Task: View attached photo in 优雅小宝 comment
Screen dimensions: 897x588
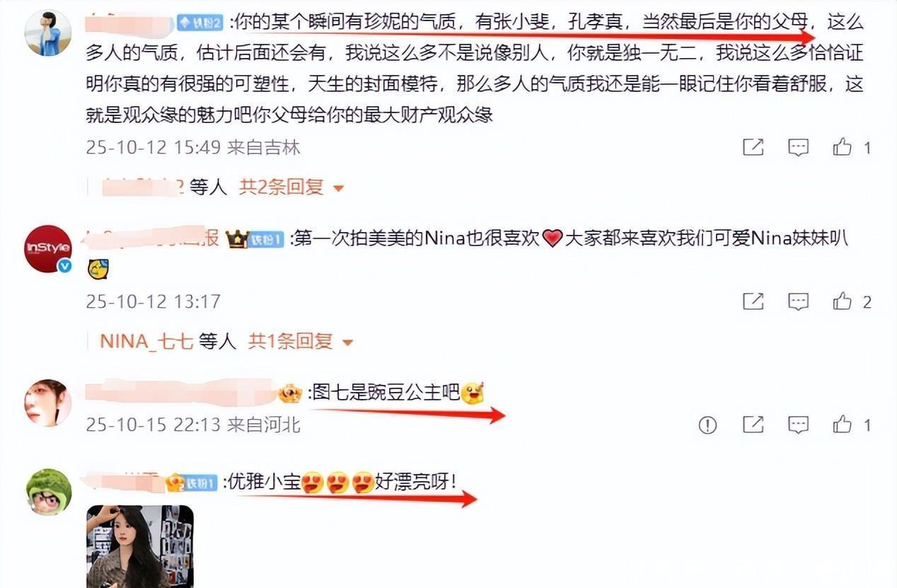Action: (x=139, y=546)
